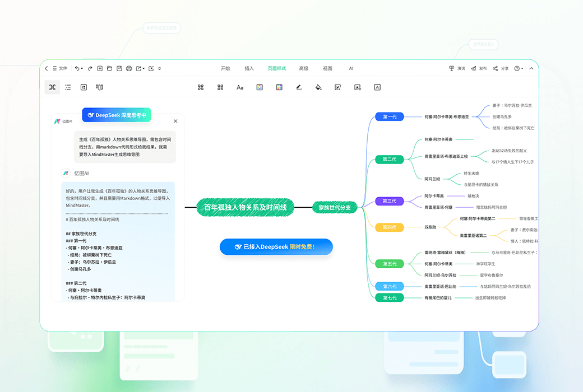Select the 第六代 node

point(390,287)
